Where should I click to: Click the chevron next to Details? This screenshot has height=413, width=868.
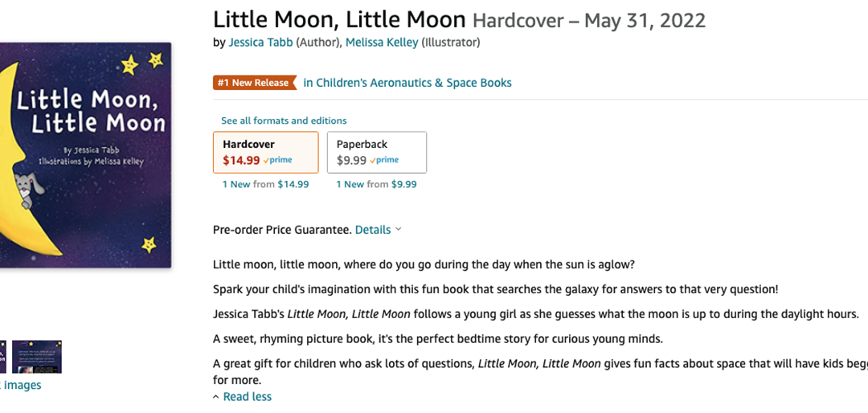click(x=398, y=230)
